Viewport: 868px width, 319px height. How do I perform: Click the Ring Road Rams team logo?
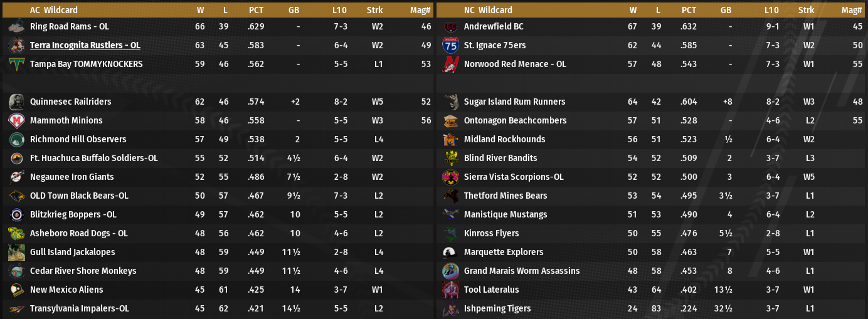(x=17, y=26)
